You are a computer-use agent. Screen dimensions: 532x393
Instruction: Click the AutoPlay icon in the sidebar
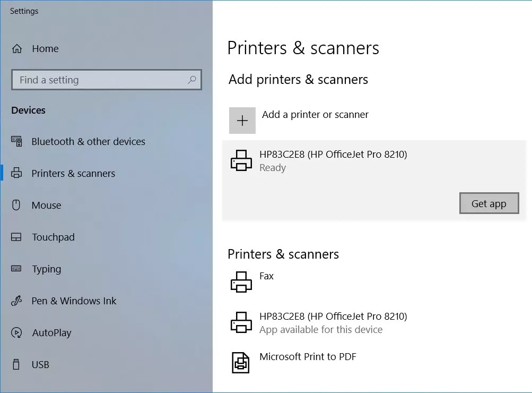point(16,333)
